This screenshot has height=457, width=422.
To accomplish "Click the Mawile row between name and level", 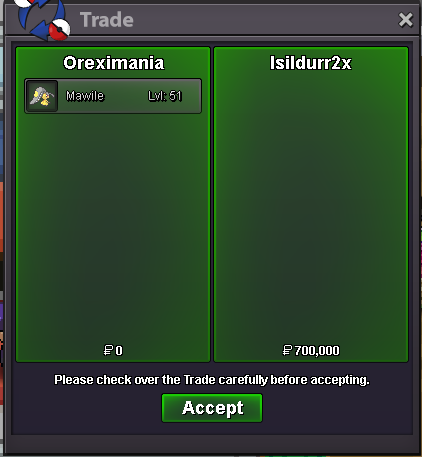I will pyautogui.click(x=126, y=96).
